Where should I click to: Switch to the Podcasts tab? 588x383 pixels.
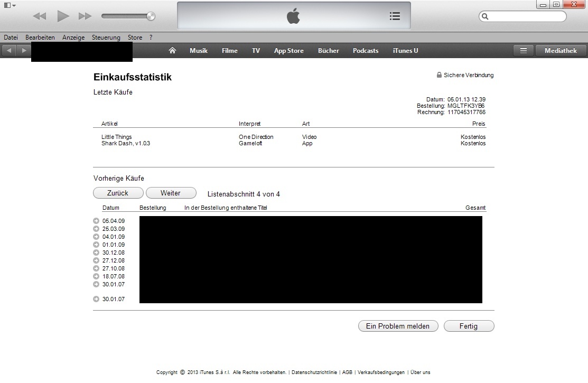pyautogui.click(x=366, y=51)
